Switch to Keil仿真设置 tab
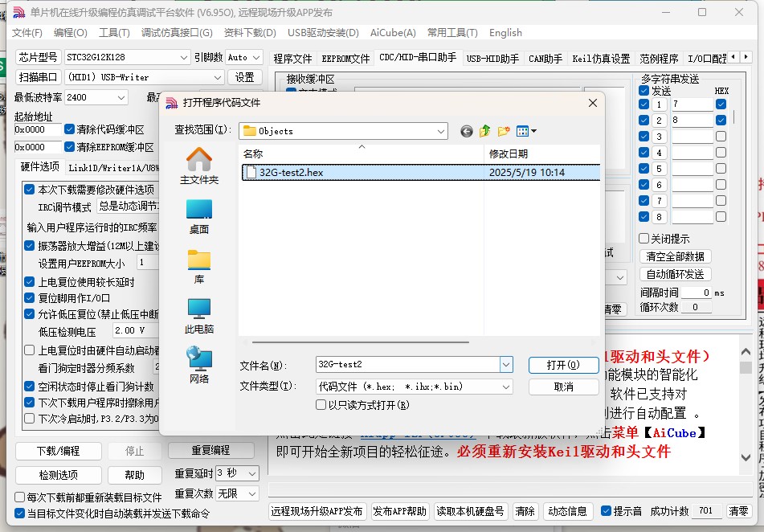The height and width of the screenshot is (532, 764). pos(601,59)
